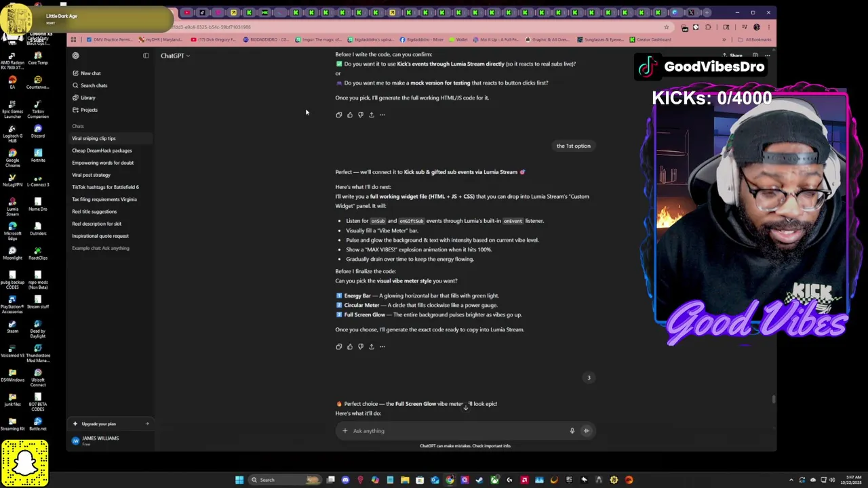Open more actions for Kick events response
Viewport: 868px width, 488px height.
coord(382,115)
